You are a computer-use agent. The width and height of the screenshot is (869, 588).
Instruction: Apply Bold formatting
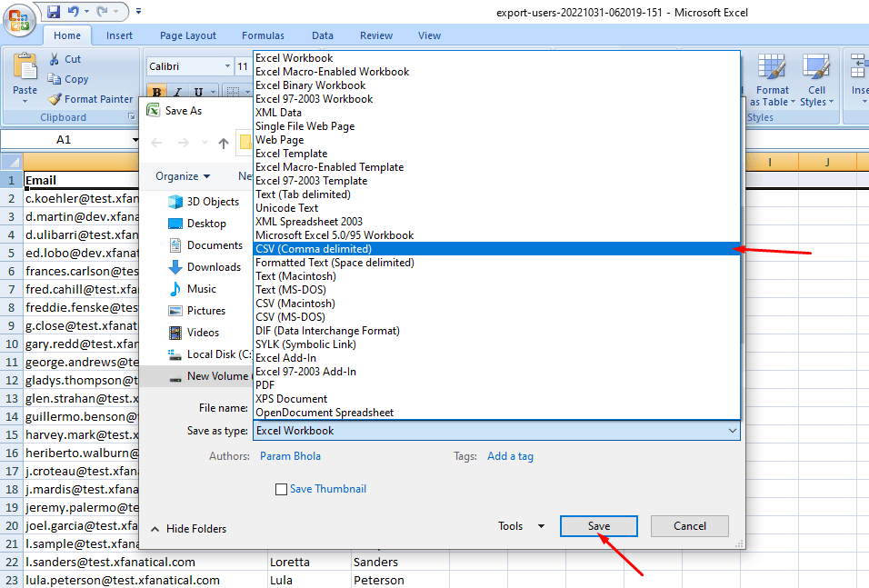155,92
